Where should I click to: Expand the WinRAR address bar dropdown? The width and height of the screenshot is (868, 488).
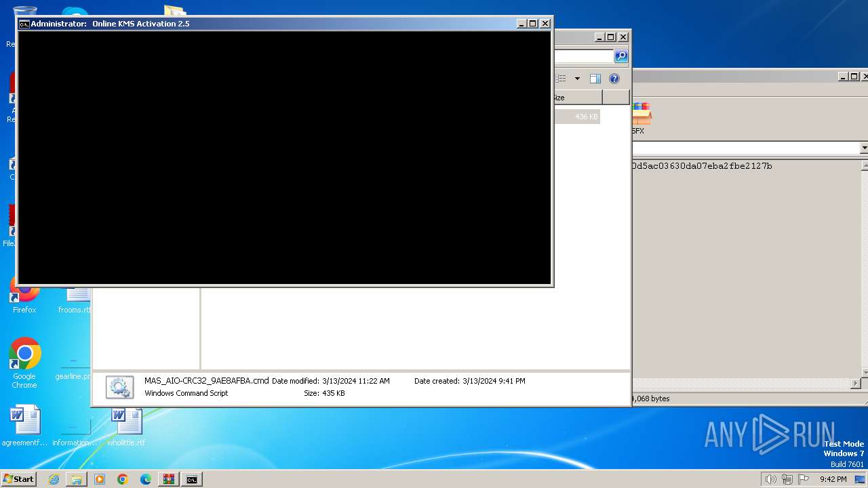tap(864, 148)
